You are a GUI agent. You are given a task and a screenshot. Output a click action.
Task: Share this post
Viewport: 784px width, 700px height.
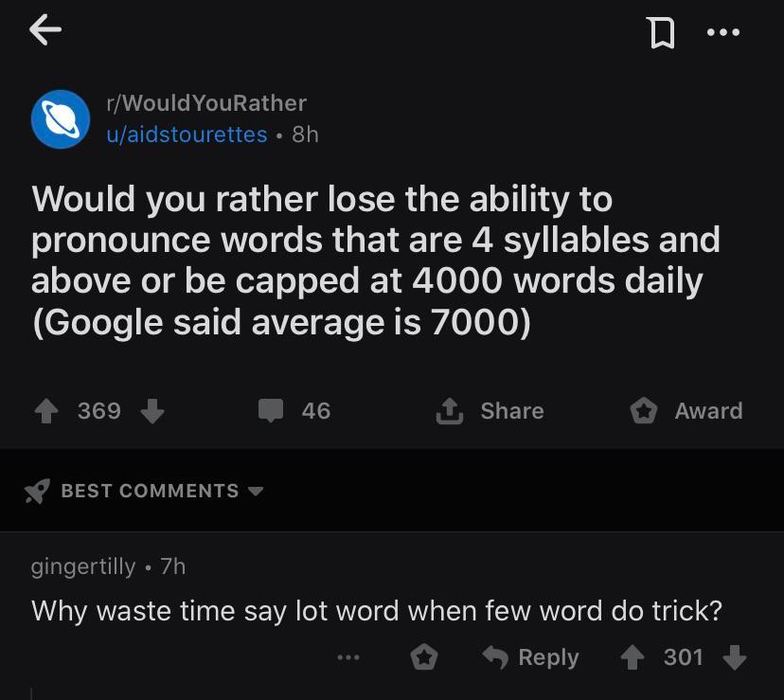coord(490,411)
